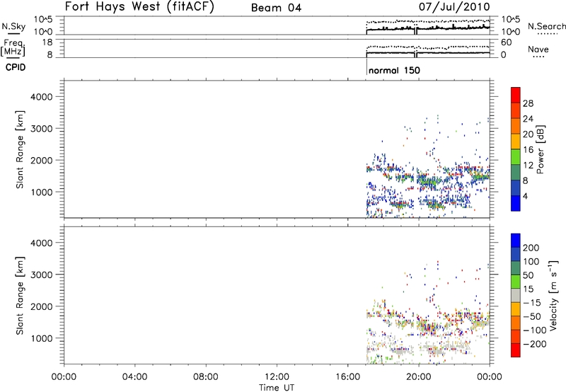The width and height of the screenshot is (566, 392).
Task: Click the "12:00" time axis label
Action: tap(277, 377)
